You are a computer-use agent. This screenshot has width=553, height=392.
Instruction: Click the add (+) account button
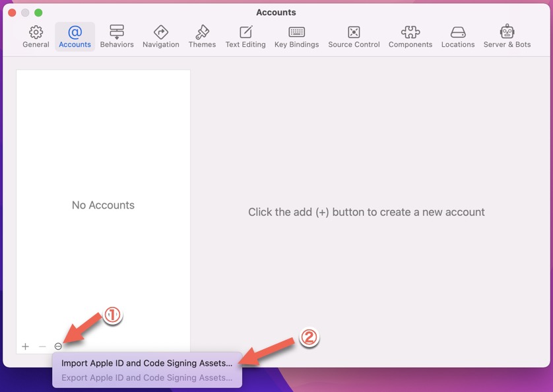coord(25,346)
